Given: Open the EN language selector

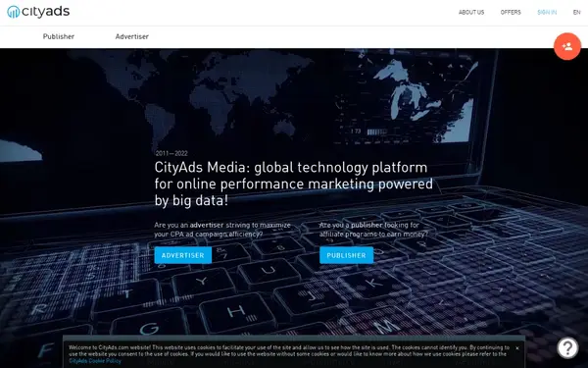Looking at the screenshot, I should (576, 13).
